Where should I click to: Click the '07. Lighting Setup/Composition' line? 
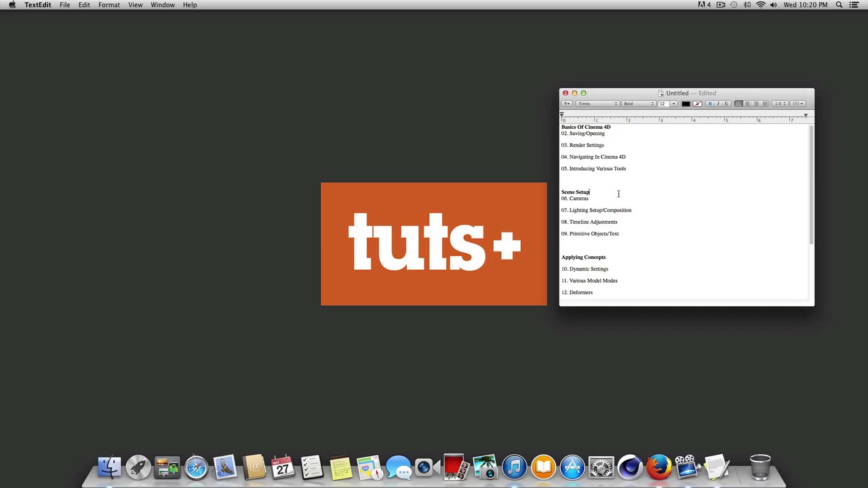click(x=596, y=210)
